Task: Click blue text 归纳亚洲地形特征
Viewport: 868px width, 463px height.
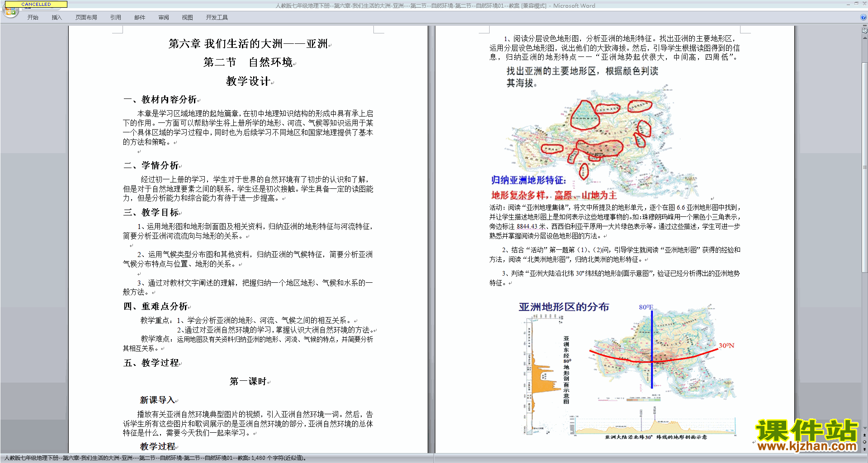Action: (x=528, y=180)
